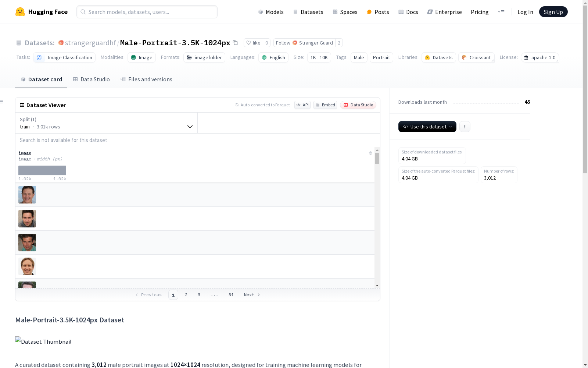The image size is (588, 368).
Task: Click the strangerguardhf avatar icon
Action: pyautogui.click(x=61, y=43)
